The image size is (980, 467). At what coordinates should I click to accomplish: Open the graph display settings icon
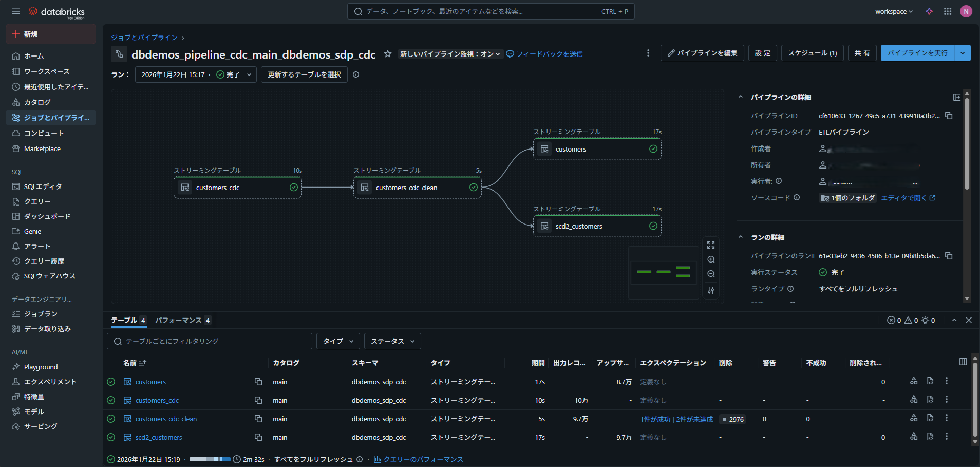(x=711, y=291)
